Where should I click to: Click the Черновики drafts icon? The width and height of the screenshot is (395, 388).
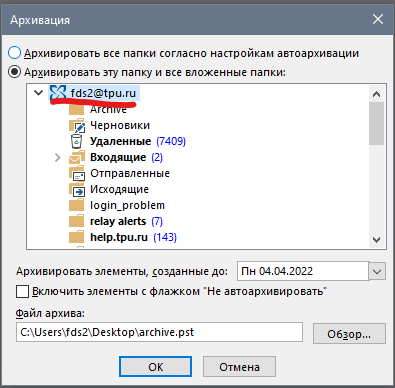click(x=77, y=125)
